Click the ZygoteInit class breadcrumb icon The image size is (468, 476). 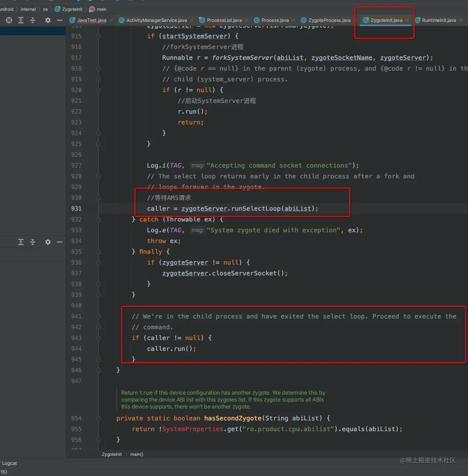57,9
